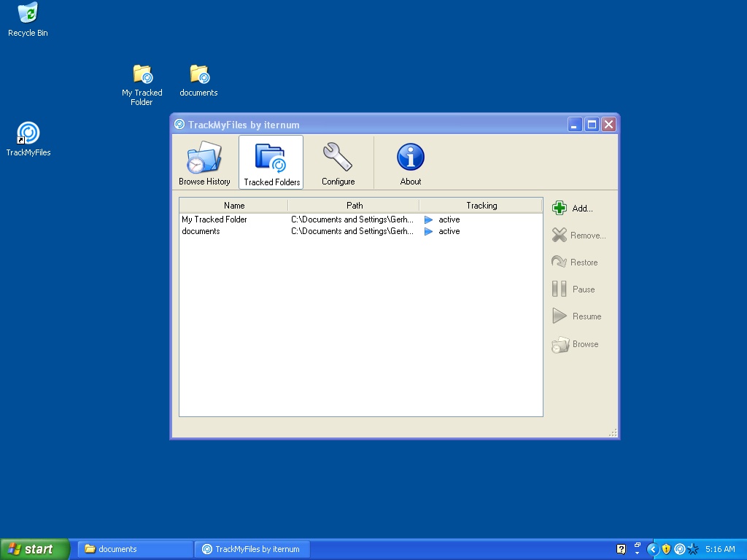Click the window resize grip corner
The image size is (747, 560).
coord(613,432)
